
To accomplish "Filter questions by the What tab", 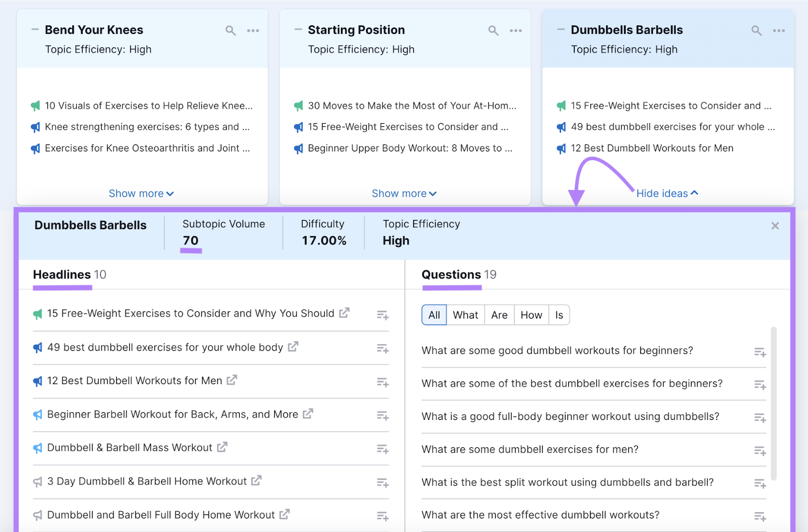I will (x=465, y=315).
